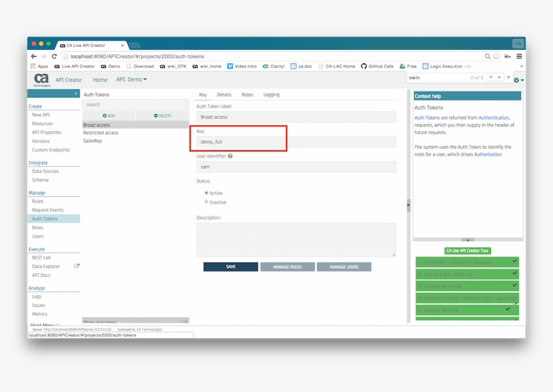Click the User identifier field
The height and width of the screenshot is (392, 553).
(296, 167)
